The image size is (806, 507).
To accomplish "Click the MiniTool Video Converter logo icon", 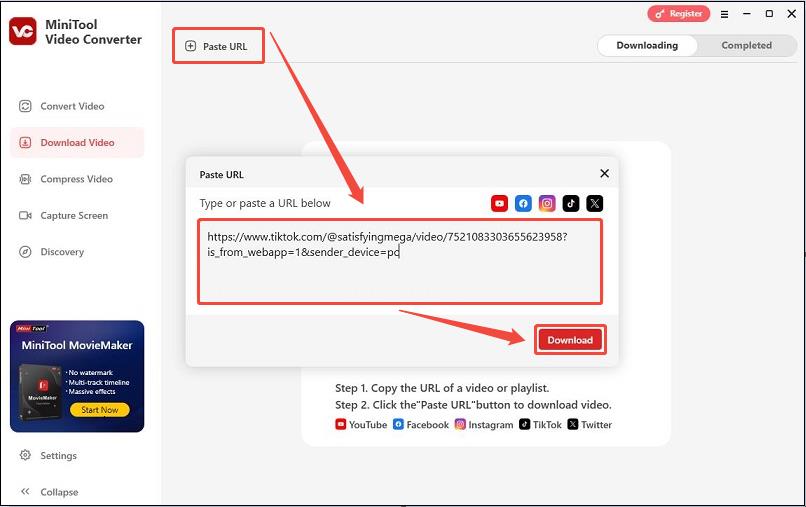I will click(x=23, y=31).
